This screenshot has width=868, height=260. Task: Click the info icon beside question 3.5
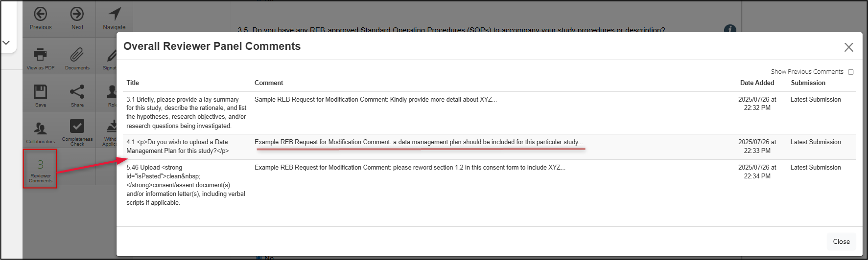coord(729,29)
